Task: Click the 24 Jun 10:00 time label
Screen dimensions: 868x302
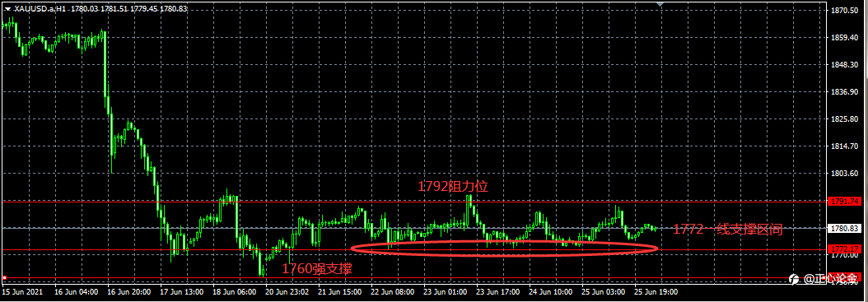Action: 551,291
